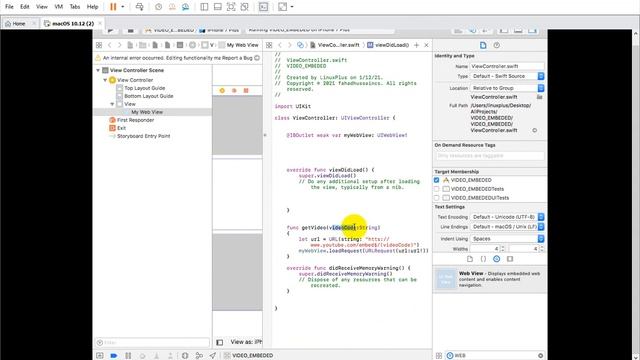Open the Help menu

click(x=93, y=7)
